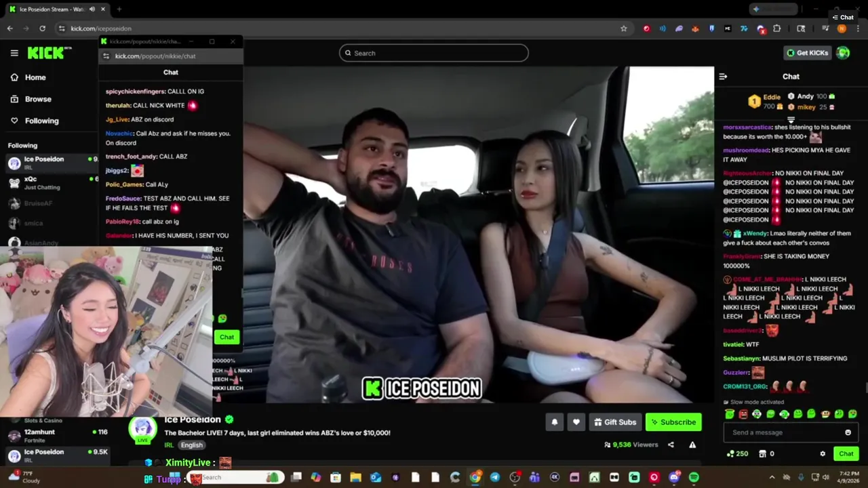Click username xWendy in main chat
The width and height of the screenshot is (868, 488).
tap(755, 233)
